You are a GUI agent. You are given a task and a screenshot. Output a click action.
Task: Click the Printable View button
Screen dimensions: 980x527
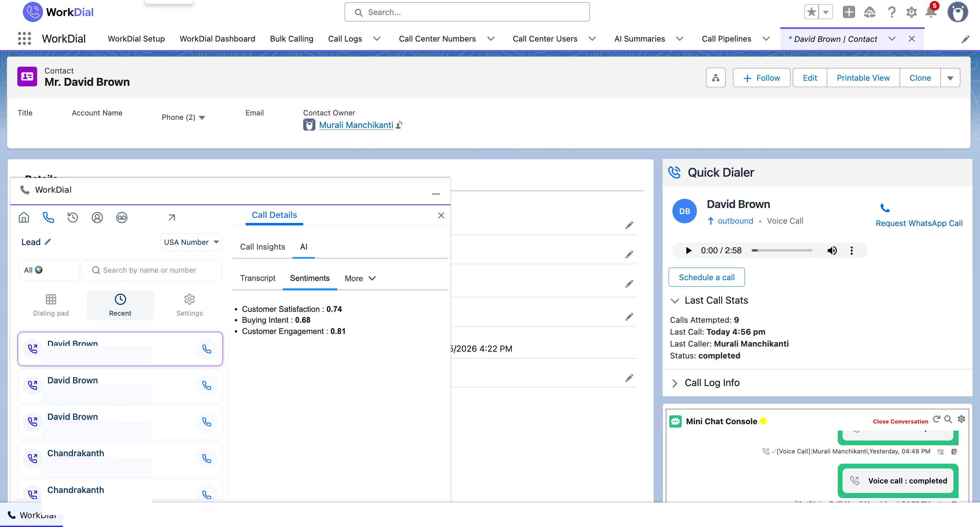coord(863,78)
